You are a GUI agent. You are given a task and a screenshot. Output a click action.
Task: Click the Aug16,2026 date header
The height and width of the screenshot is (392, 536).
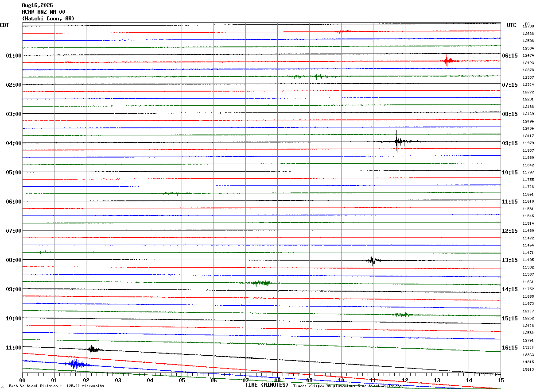click(37, 5)
